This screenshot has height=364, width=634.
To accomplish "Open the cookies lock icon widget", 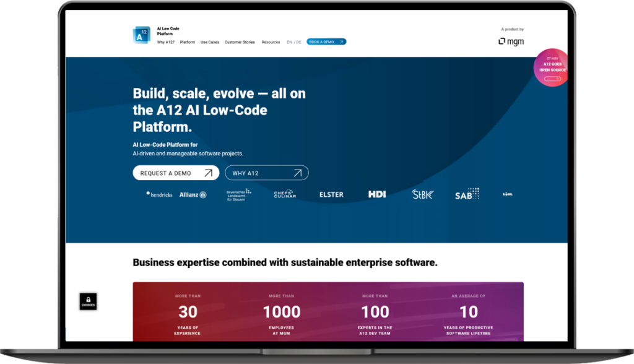I will 89,301.
